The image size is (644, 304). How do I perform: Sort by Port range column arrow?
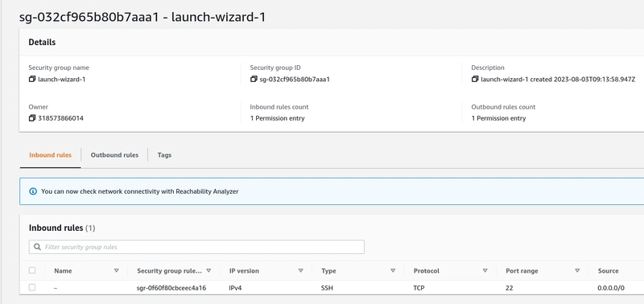click(577, 271)
